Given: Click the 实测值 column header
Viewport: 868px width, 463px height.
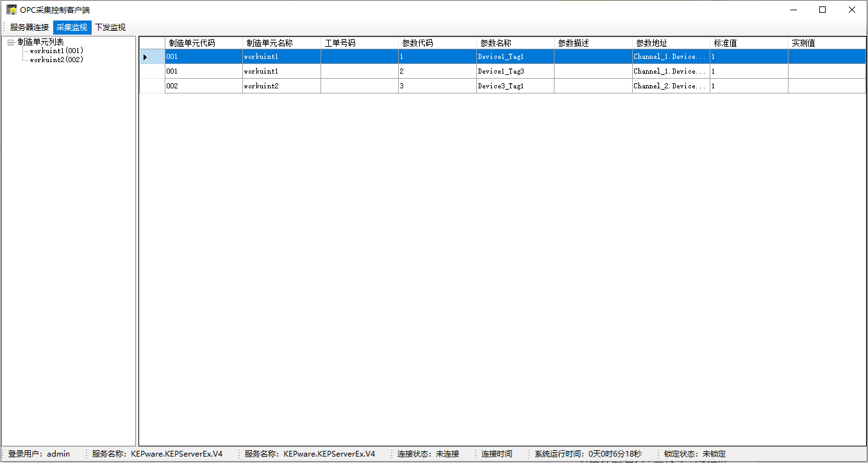Looking at the screenshot, I should pyautogui.click(x=827, y=43).
